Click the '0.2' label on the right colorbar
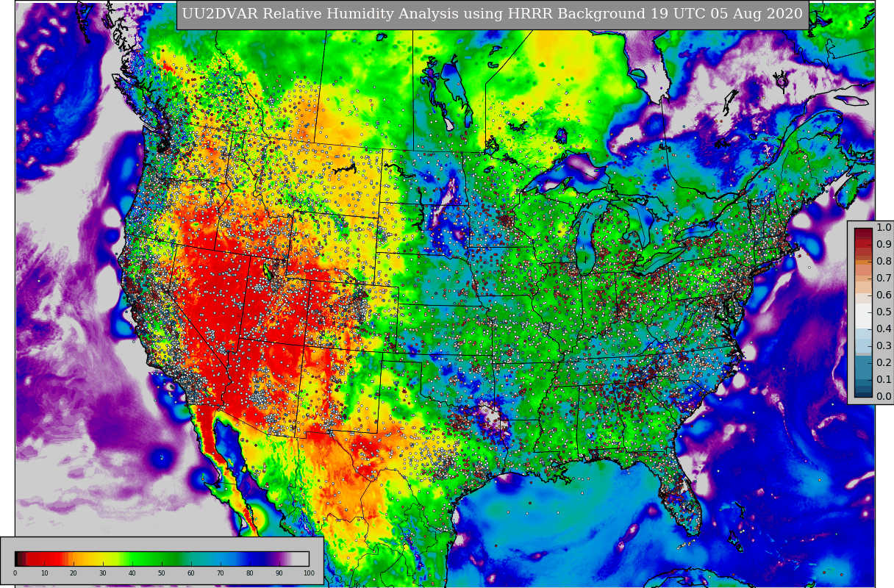This screenshot has width=894, height=588. [883, 362]
